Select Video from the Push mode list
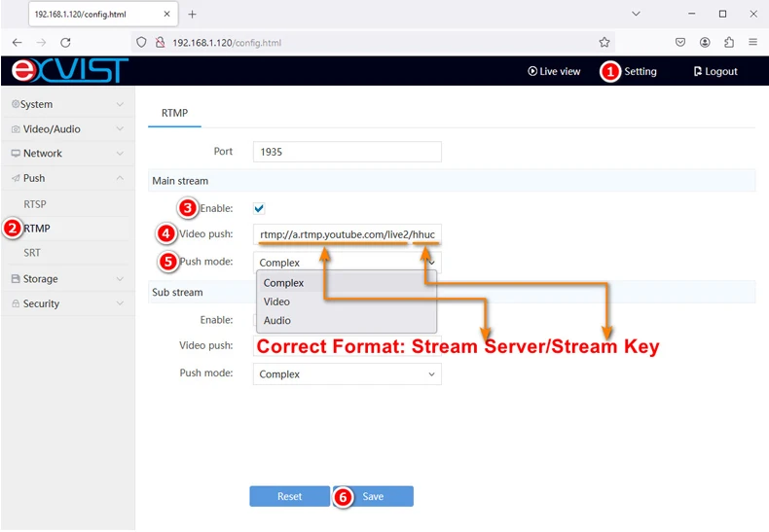 point(276,301)
